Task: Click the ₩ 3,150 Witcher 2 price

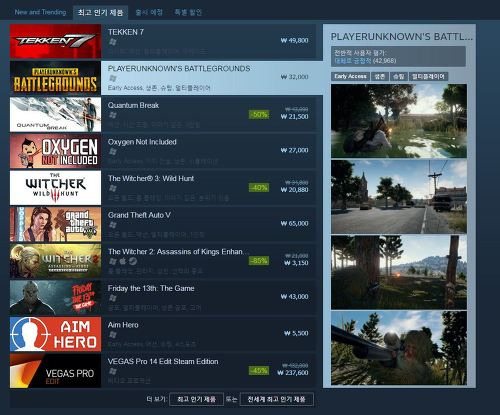Action: (x=296, y=263)
